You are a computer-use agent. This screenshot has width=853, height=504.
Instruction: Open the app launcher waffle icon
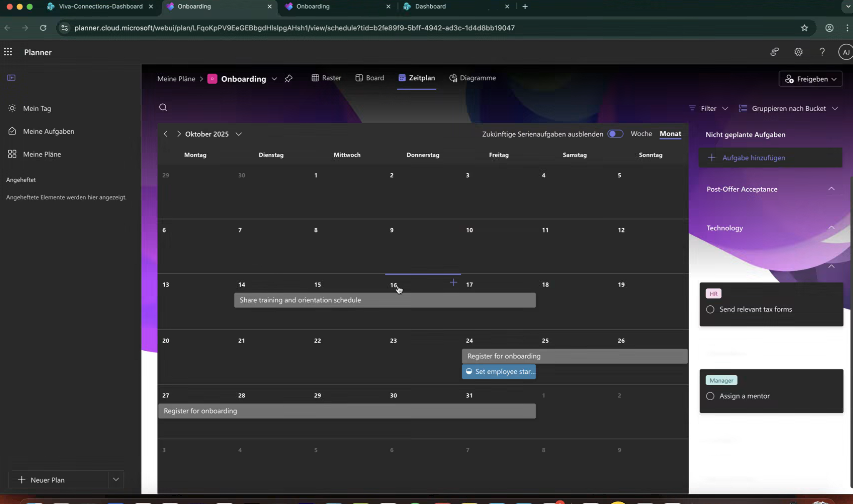click(8, 52)
